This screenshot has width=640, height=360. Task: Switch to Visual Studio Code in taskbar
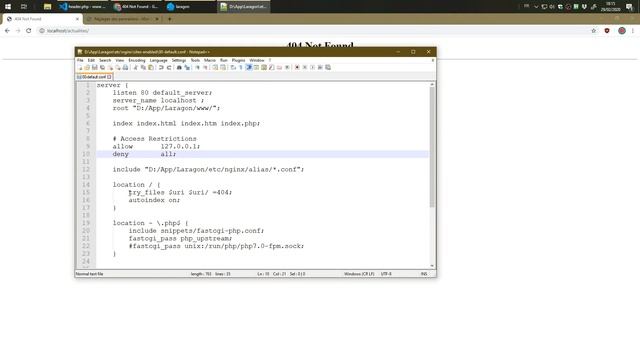83,7
